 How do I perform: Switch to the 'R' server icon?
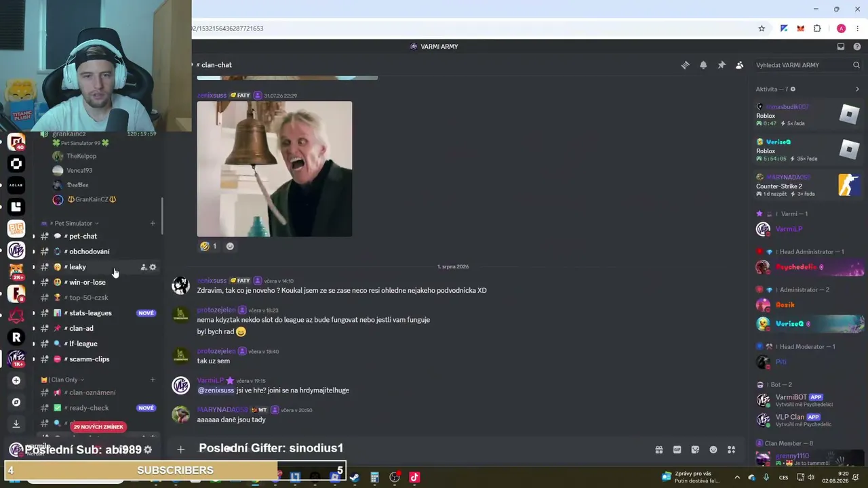point(16,337)
